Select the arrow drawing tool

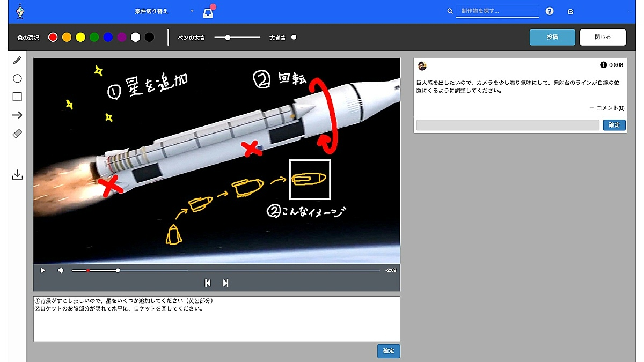pos(17,115)
